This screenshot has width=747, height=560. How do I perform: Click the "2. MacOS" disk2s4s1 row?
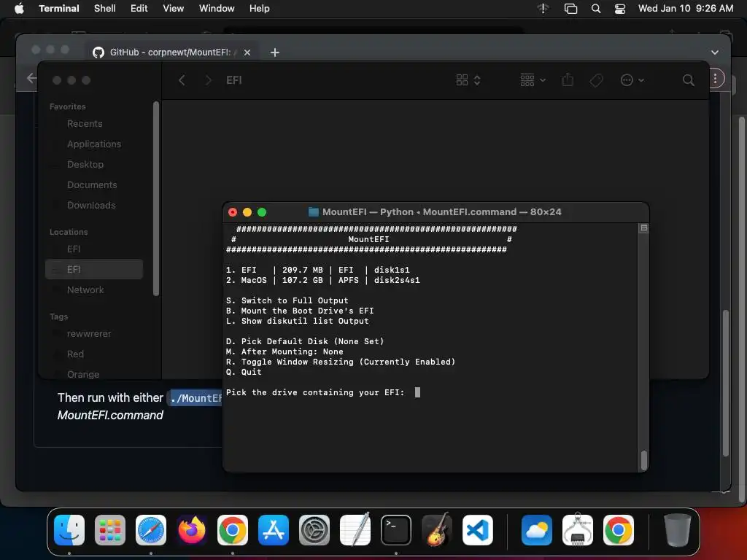coord(323,281)
